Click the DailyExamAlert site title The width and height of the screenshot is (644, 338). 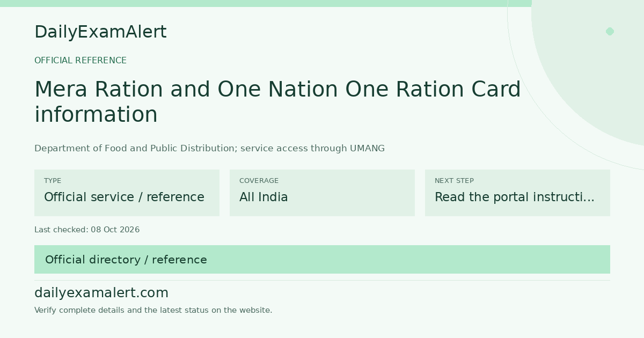[x=100, y=32]
